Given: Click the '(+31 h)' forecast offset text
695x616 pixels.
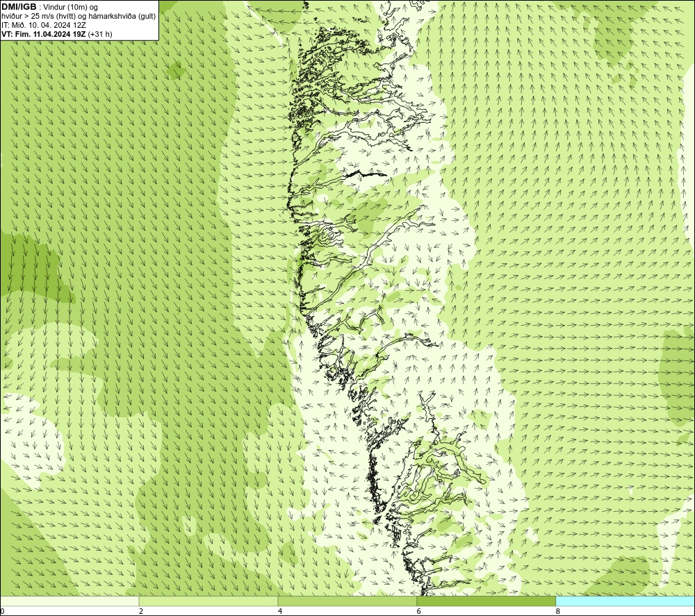Looking at the screenshot, I should pyautogui.click(x=100, y=34).
